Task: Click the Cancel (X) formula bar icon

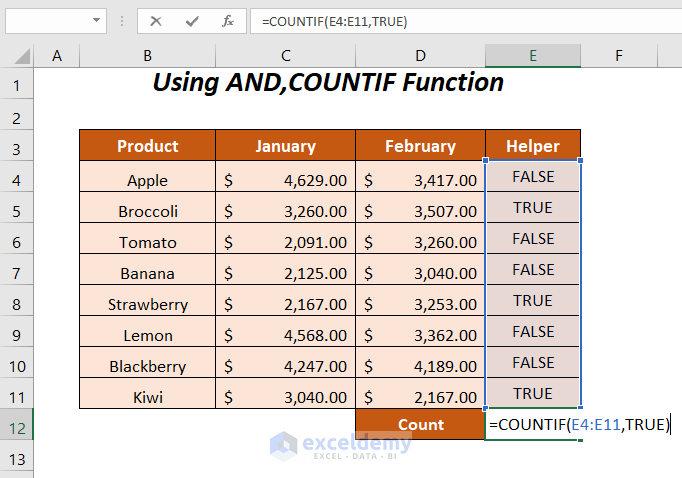Action: tap(156, 20)
